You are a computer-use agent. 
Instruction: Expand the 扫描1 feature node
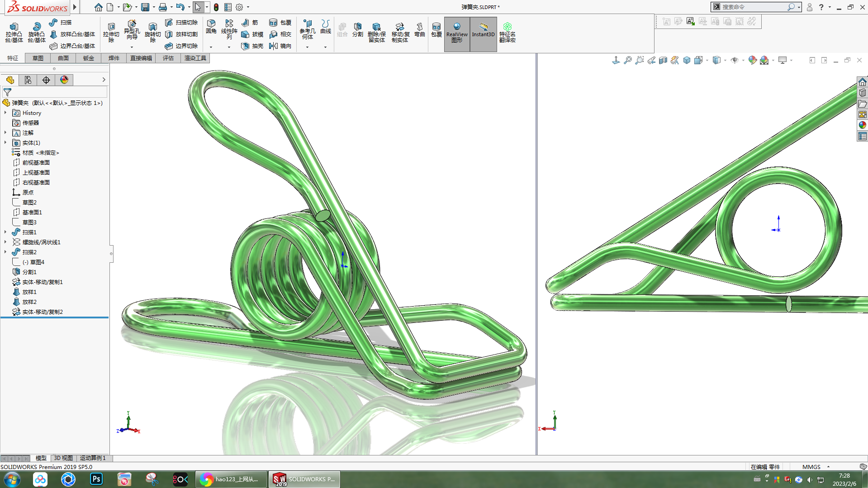pyautogui.click(x=5, y=232)
